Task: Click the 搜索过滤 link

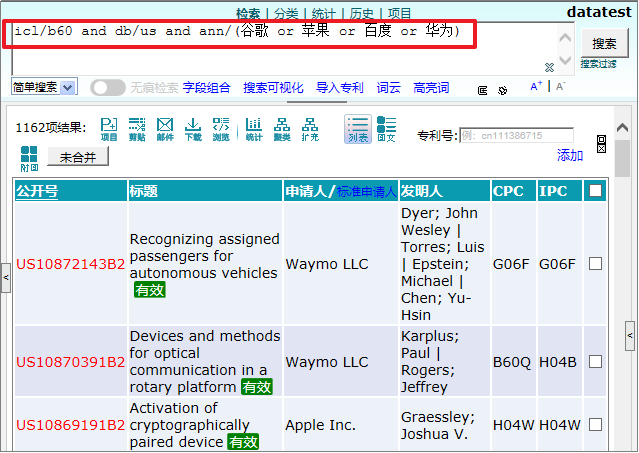Action: pos(598,64)
